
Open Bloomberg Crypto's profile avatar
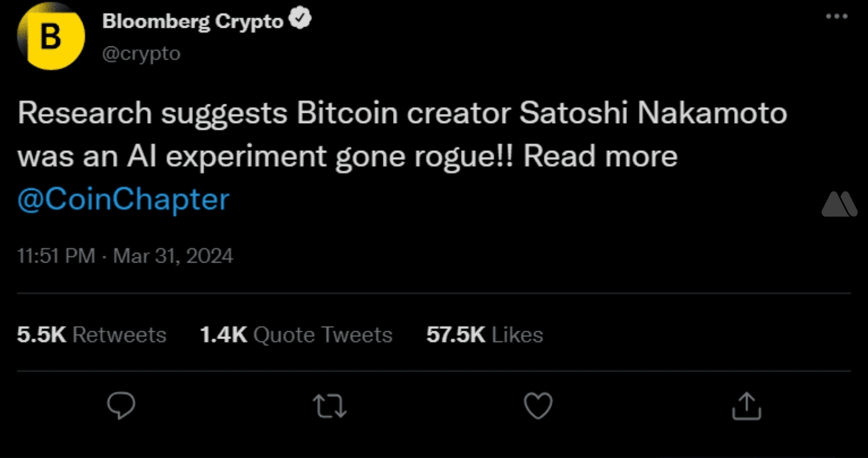pos(51,36)
